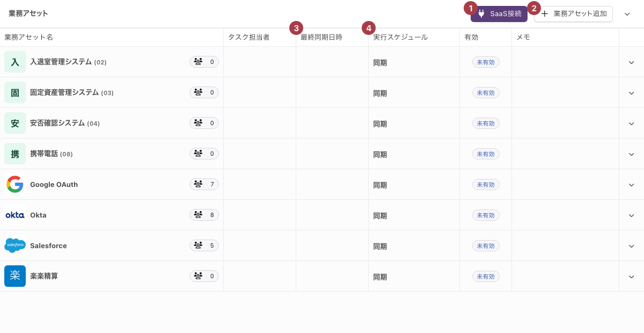644x333 pixels.
Task: Click 同期 in the 入退室管理システム row
Action: [x=380, y=63]
